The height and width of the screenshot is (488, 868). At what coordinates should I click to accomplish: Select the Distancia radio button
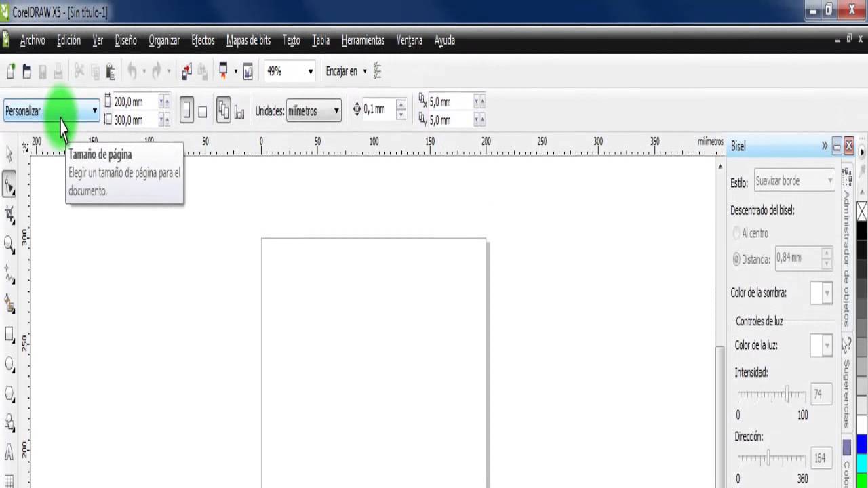point(736,259)
